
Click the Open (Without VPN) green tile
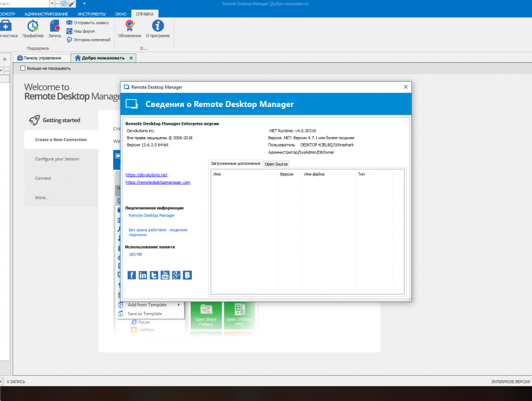239,316
